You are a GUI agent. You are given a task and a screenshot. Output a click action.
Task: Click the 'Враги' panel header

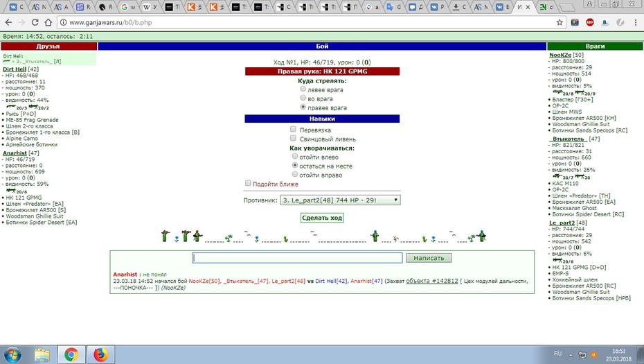click(x=595, y=46)
